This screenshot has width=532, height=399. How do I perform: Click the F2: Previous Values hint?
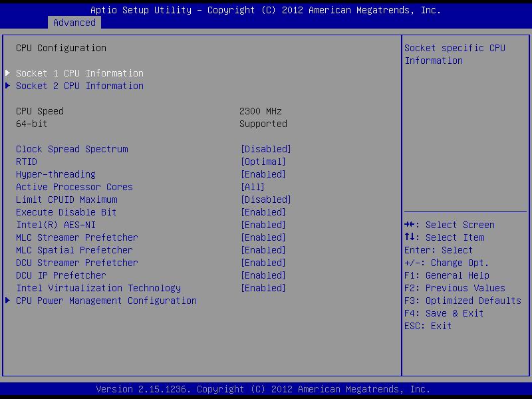pyautogui.click(x=455, y=288)
